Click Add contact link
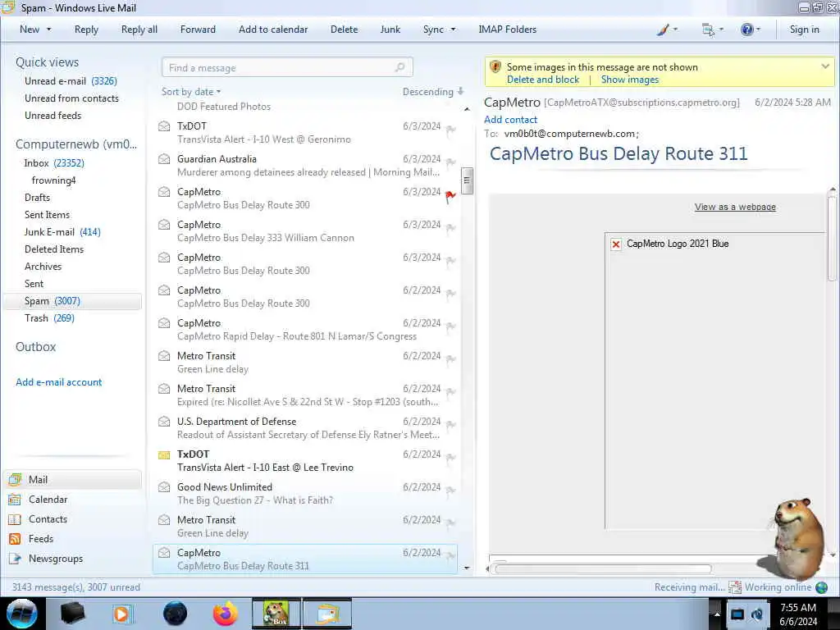840x630 pixels. pos(510,120)
